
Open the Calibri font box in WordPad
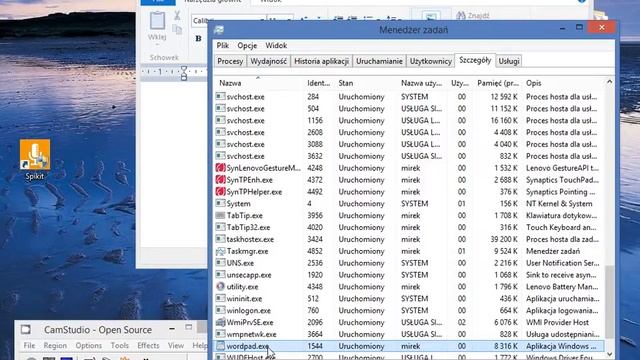point(228,20)
